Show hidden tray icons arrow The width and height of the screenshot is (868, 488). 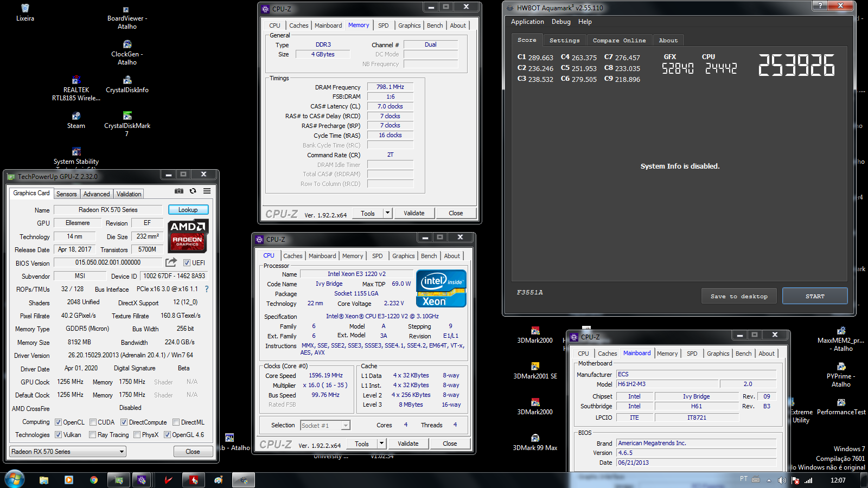770,480
